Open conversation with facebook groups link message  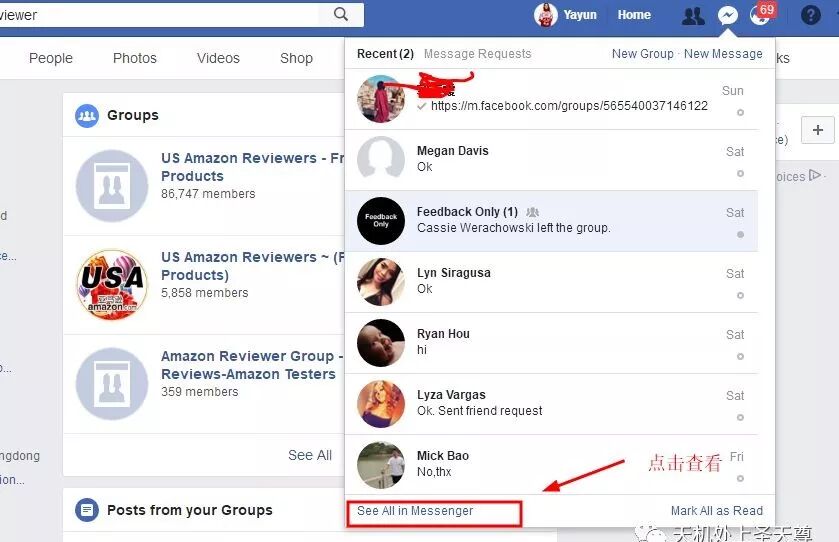pyautogui.click(x=552, y=99)
